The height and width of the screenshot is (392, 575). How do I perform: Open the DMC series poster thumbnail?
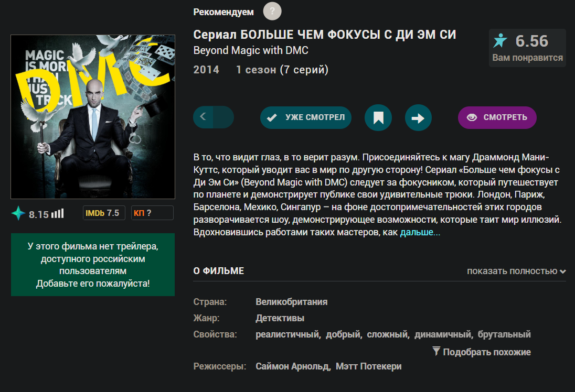click(93, 117)
